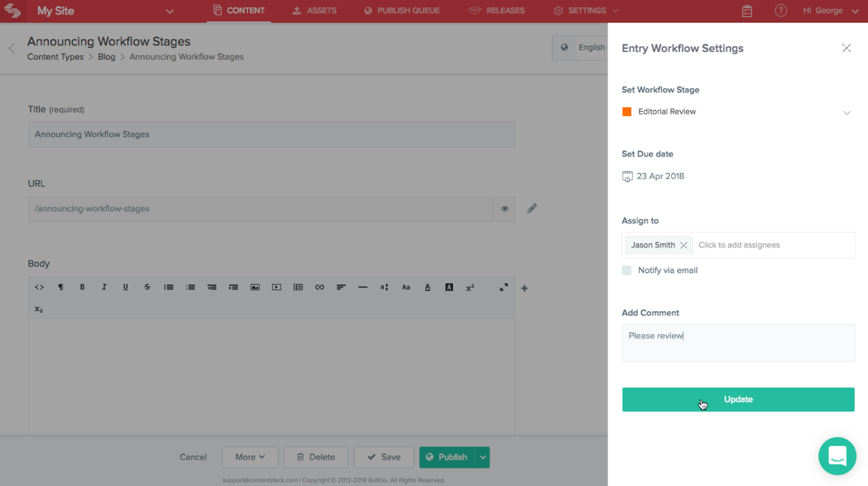This screenshot has width=868, height=486.
Task: Open Releases tab
Action: [496, 11]
